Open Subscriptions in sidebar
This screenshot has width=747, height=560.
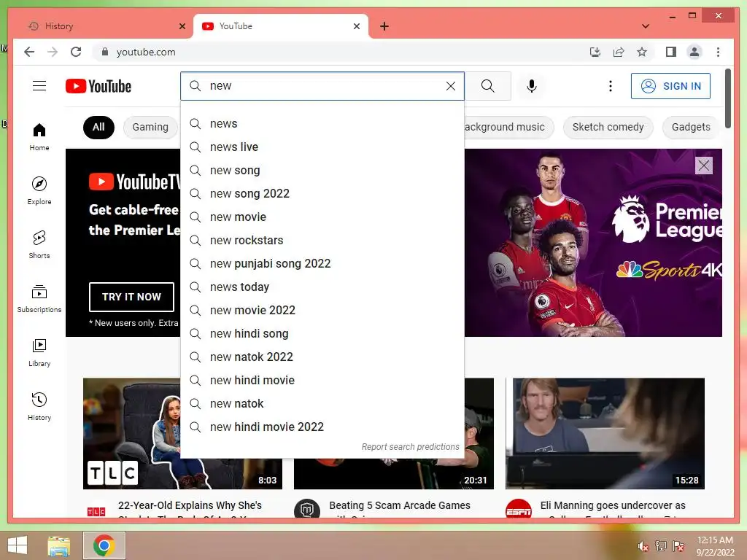[39, 298]
